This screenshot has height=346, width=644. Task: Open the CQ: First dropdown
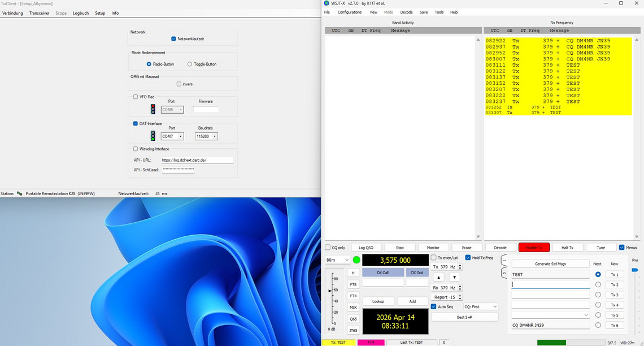[x=480, y=307]
